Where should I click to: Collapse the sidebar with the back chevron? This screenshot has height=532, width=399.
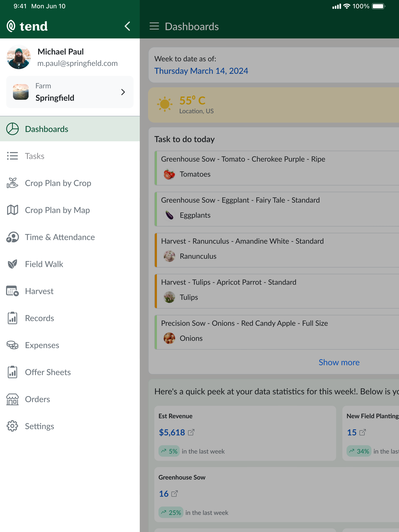[127, 26]
